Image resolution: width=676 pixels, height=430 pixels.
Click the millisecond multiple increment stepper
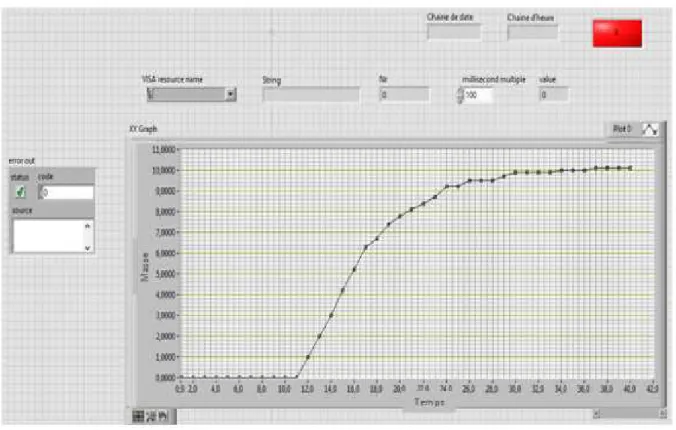460,91
